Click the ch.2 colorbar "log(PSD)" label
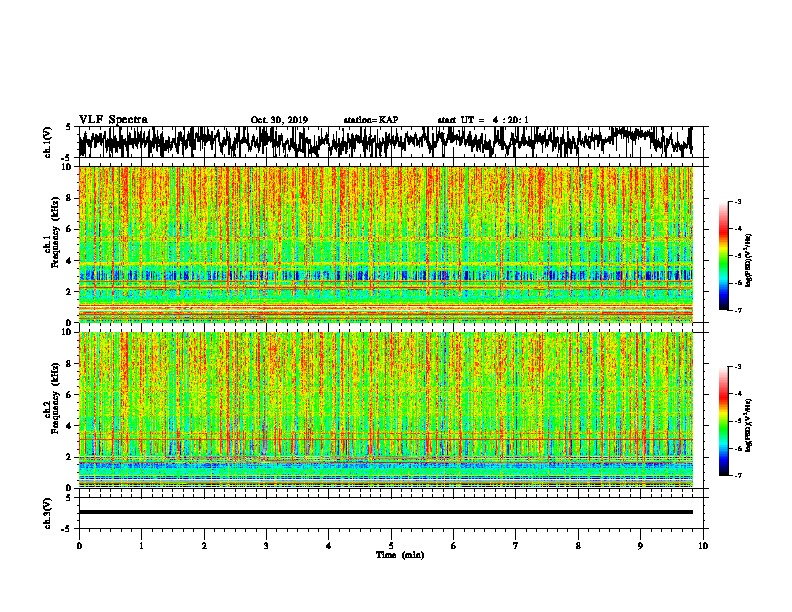Image resolution: width=792 pixels, height=612 pixels. tap(748, 426)
